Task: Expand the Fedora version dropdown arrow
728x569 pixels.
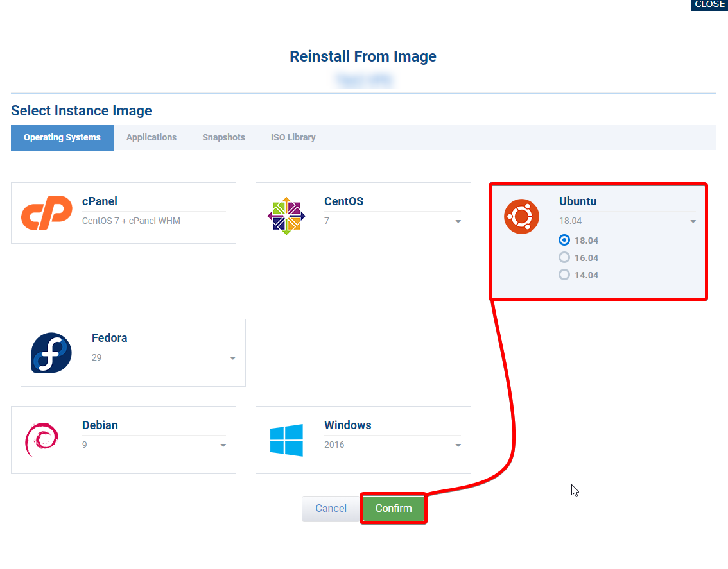Action: [x=233, y=358]
